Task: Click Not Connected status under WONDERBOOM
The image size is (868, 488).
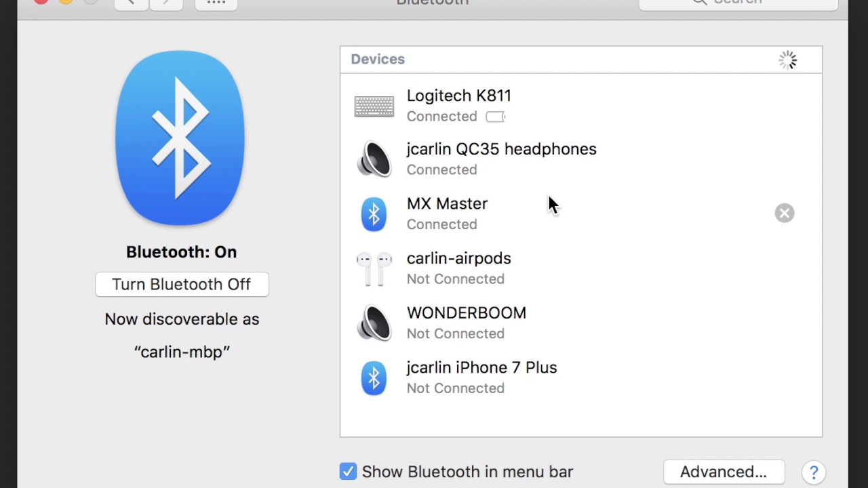Action: pos(456,333)
